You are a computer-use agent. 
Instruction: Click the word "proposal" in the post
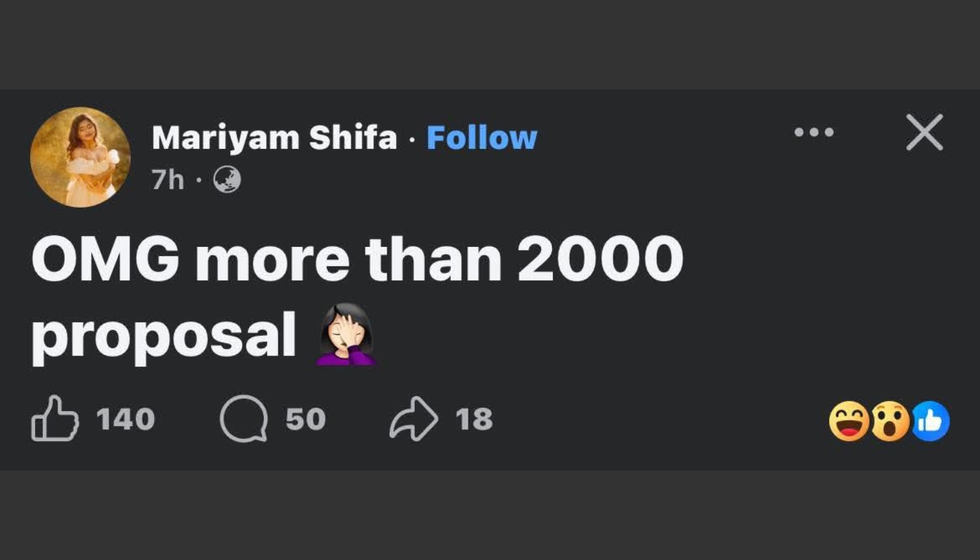tap(164, 336)
